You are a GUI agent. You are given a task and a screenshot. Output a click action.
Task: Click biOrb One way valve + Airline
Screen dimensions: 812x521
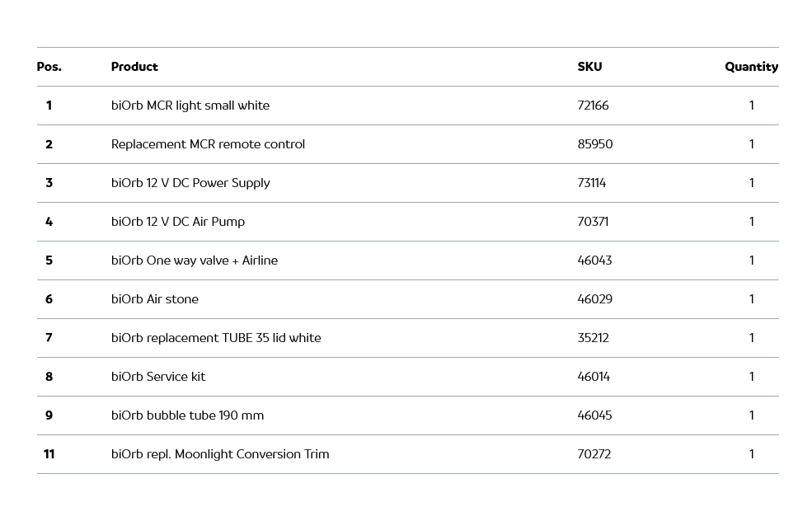tap(195, 260)
